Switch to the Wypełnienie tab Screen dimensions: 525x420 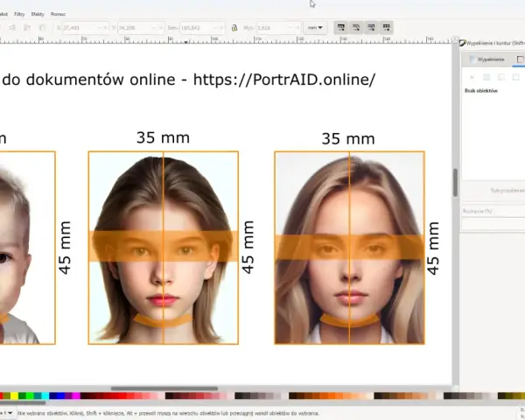click(486, 59)
